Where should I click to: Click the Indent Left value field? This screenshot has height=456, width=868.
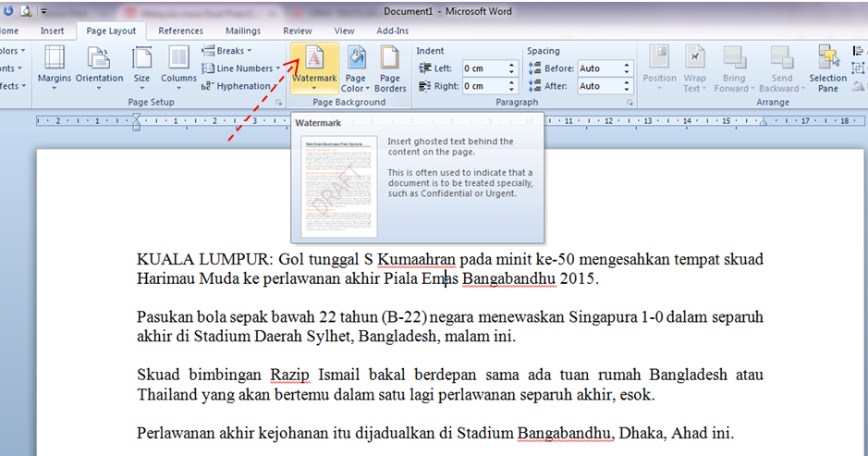(483, 68)
